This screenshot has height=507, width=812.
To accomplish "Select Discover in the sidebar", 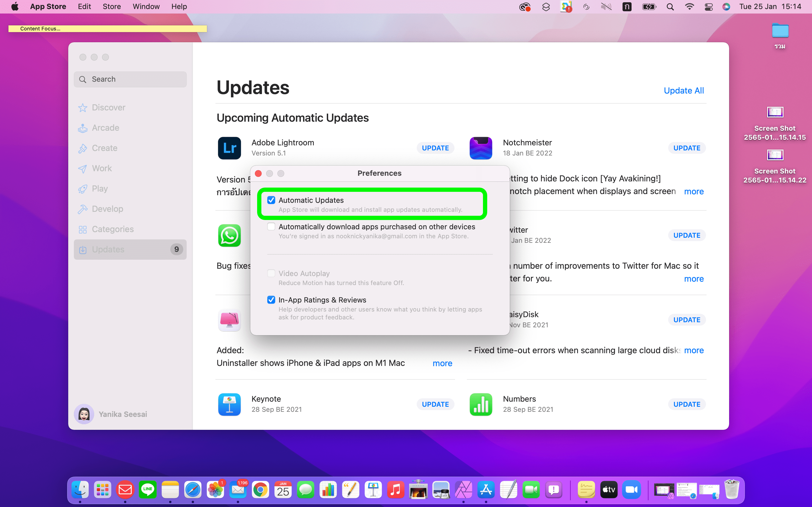I will coord(108,107).
